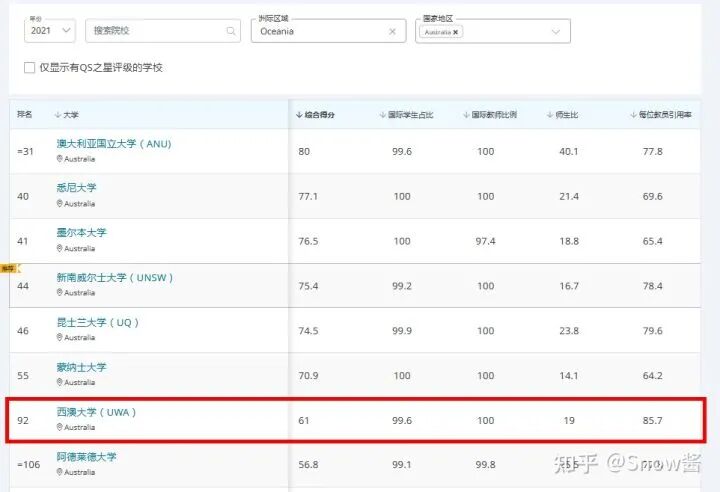Click faculty ratio 14.1 in 蒙纳士大学 row
This screenshot has width=720, height=492.
[x=569, y=376]
